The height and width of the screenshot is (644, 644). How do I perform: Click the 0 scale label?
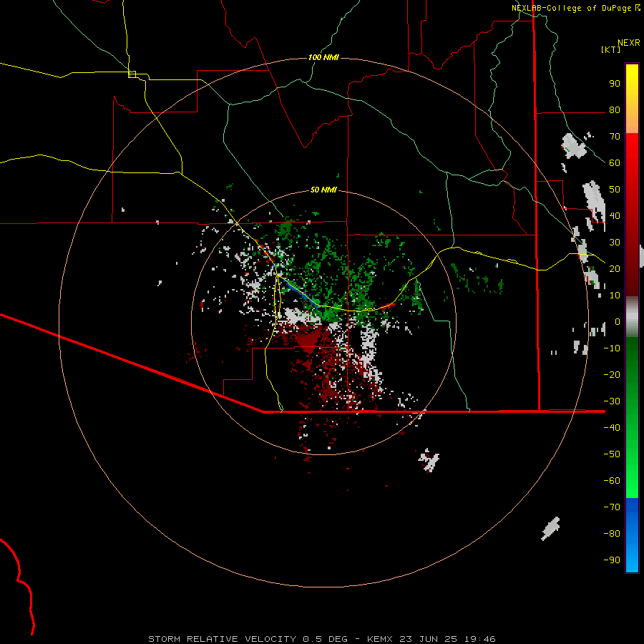(x=618, y=322)
